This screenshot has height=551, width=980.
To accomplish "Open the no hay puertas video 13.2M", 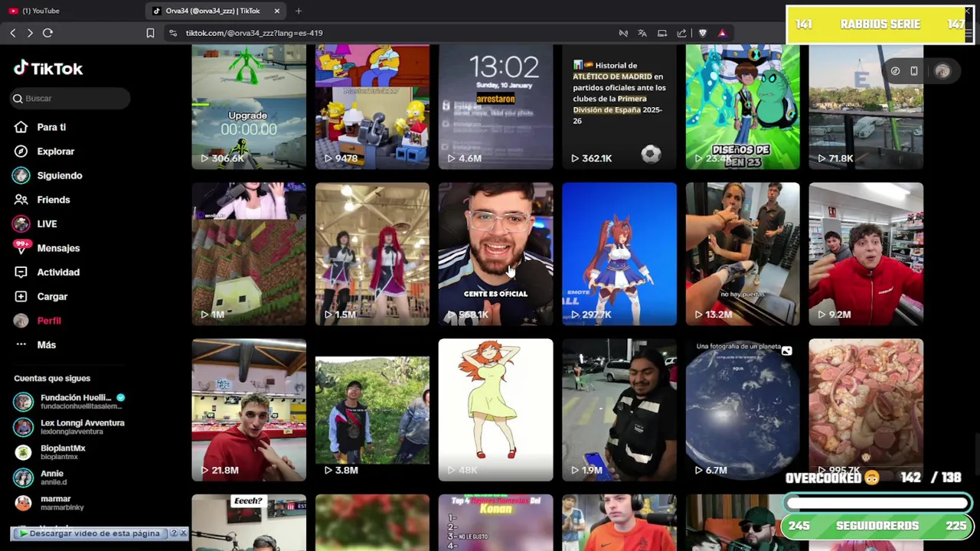I will click(743, 254).
